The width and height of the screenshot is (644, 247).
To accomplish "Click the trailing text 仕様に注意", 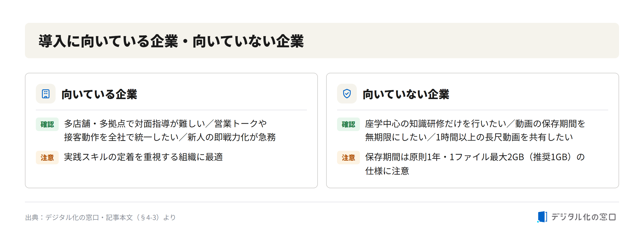I will [x=387, y=171].
